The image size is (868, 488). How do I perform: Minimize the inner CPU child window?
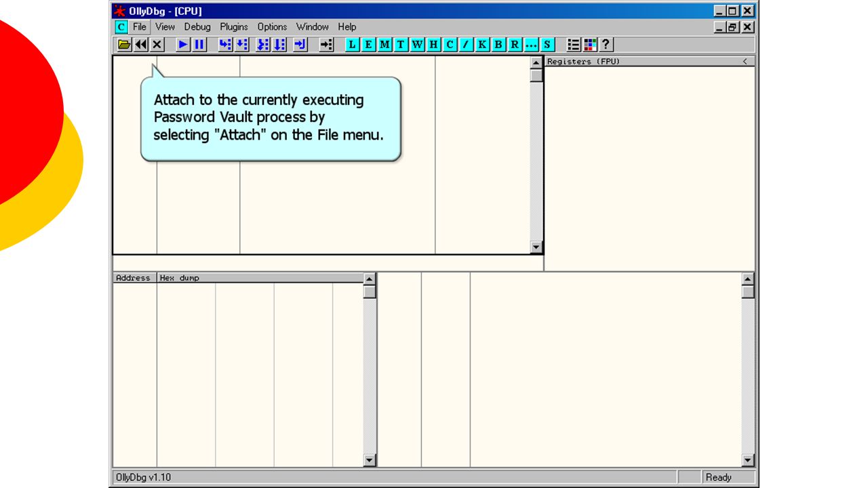(720, 27)
